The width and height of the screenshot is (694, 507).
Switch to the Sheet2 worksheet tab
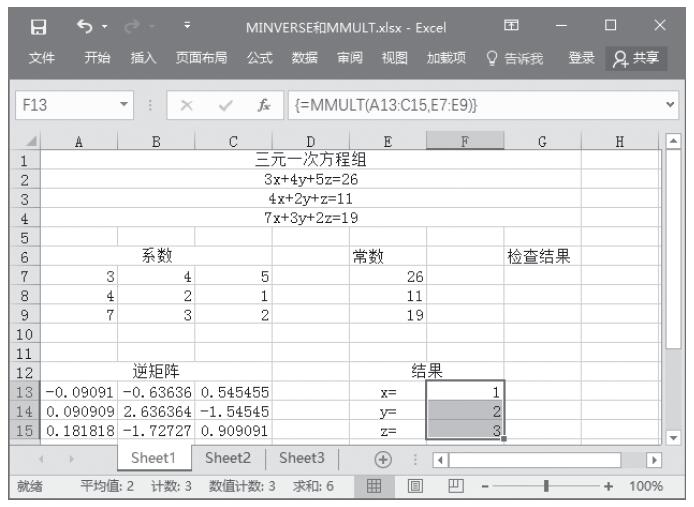pos(229,458)
